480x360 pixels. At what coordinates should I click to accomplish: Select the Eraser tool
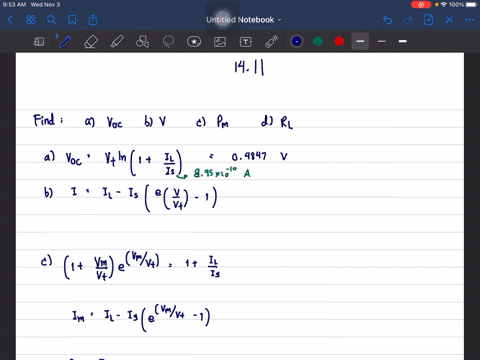click(x=91, y=42)
